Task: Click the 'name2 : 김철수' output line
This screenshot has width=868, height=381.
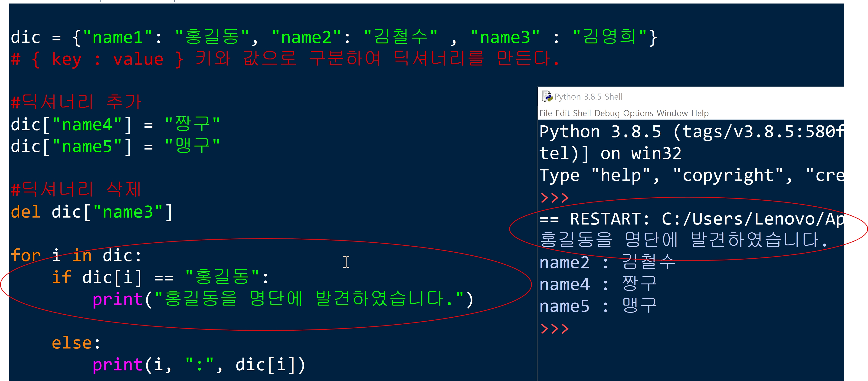Action: click(608, 262)
